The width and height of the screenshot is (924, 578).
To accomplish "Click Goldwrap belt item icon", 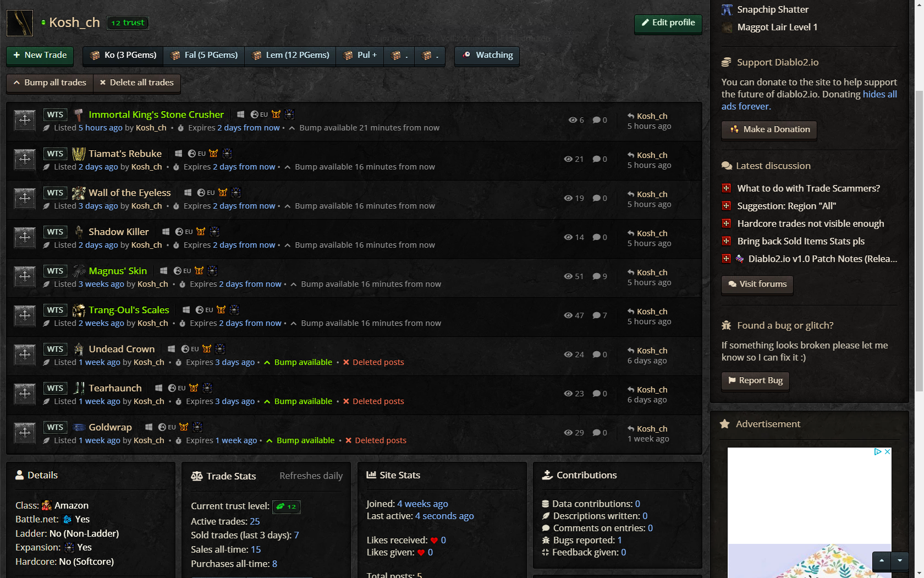I will [79, 427].
